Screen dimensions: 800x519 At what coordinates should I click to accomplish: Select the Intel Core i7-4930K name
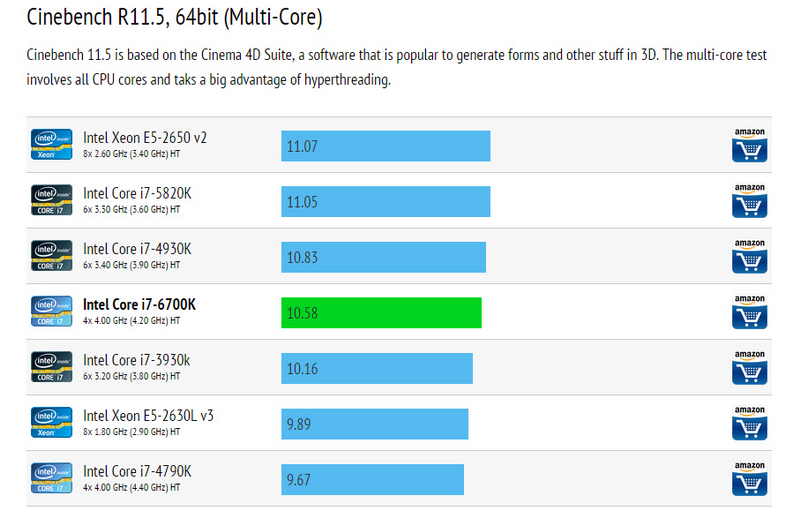137,248
